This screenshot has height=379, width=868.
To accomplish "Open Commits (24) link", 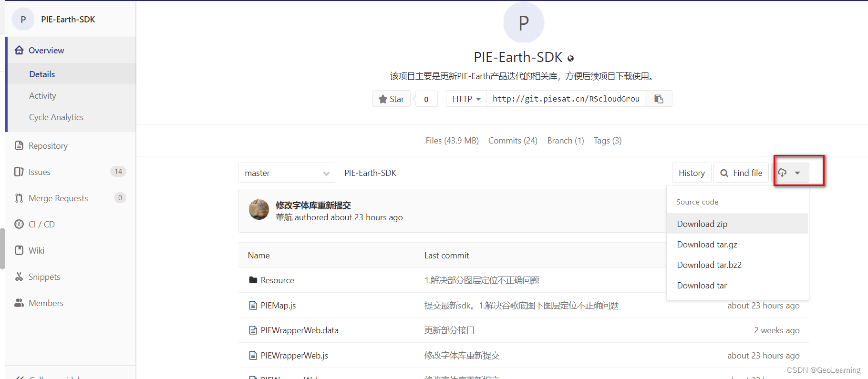I will point(513,141).
